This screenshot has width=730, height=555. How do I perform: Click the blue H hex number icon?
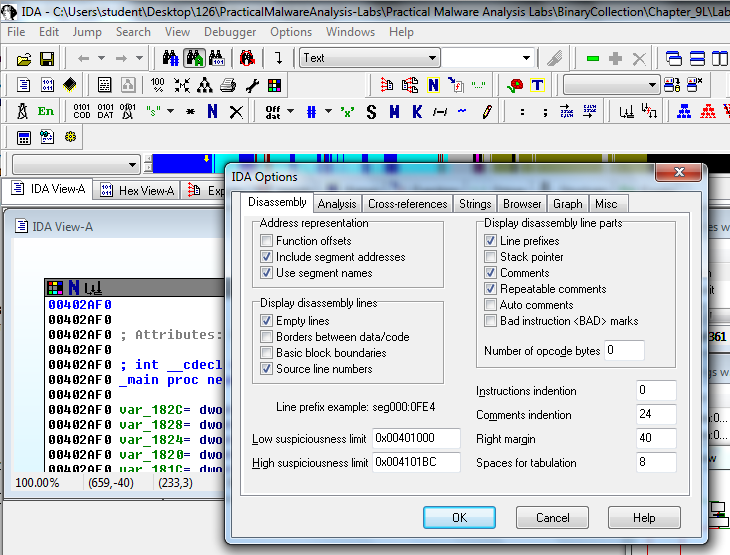394,112
